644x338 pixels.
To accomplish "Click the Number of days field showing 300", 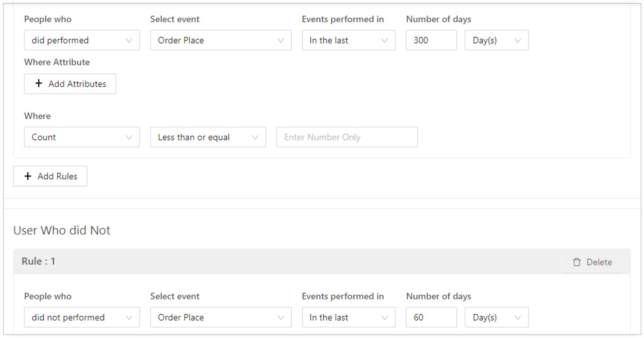I will tap(431, 40).
